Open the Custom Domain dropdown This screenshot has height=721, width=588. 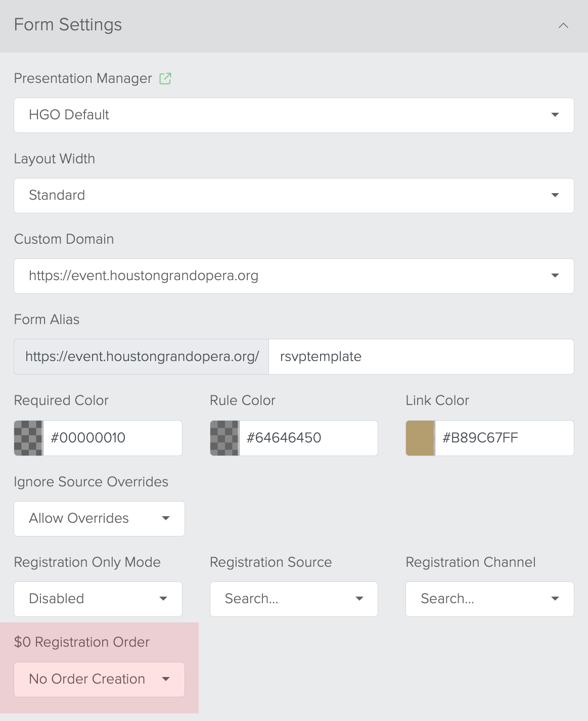click(294, 276)
